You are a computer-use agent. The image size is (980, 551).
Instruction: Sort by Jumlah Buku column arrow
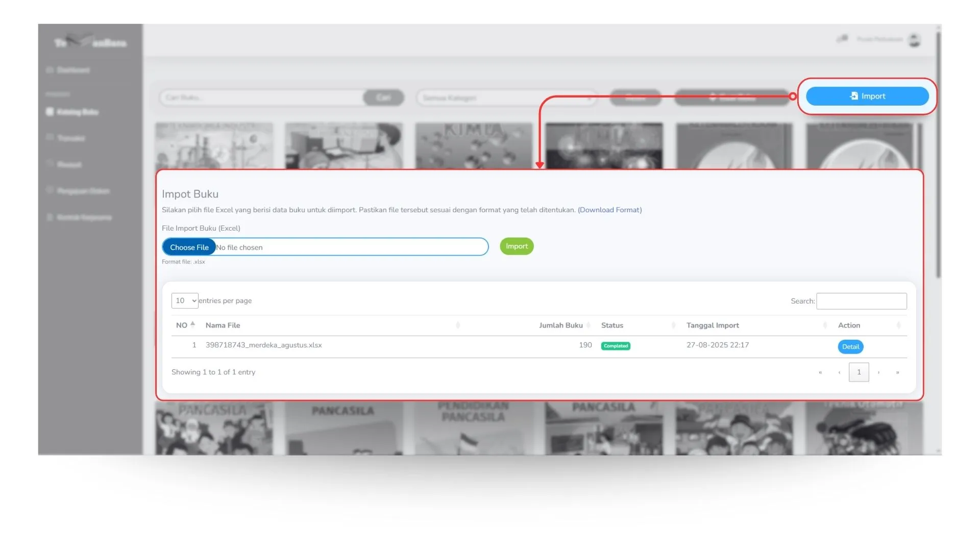pyautogui.click(x=589, y=325)
